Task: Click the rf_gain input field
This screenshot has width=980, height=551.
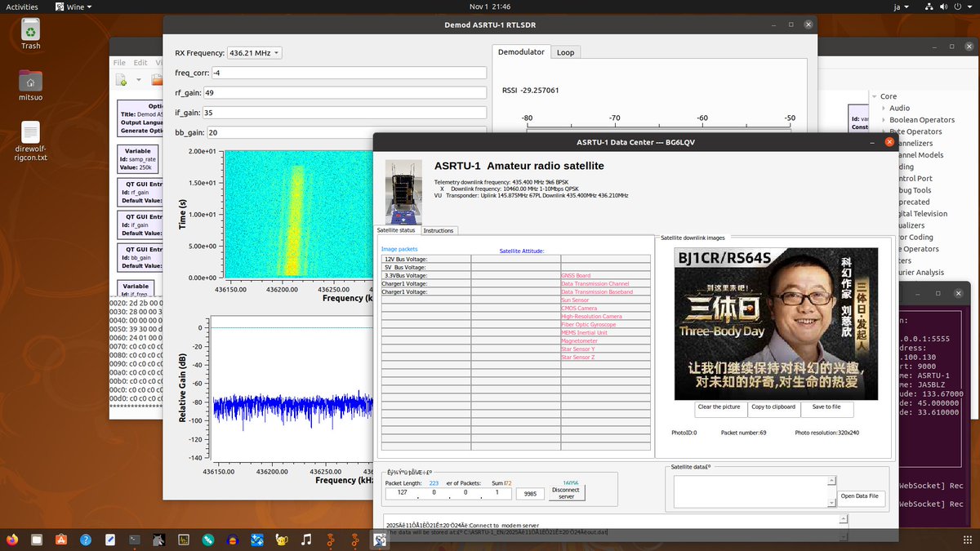Action: click(x=345, y=92)
